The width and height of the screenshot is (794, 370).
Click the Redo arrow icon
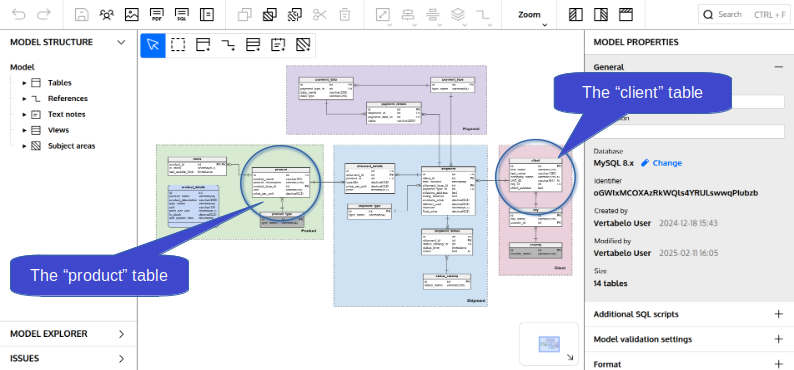(x=44, y=15)
